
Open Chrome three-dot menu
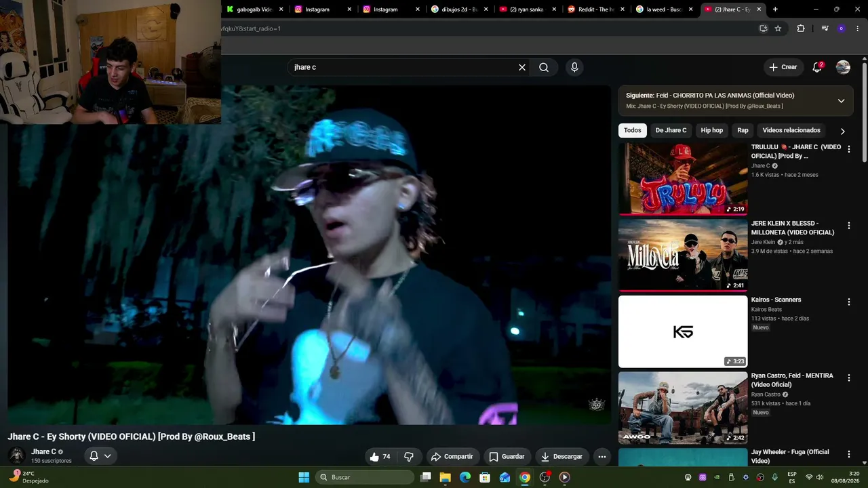pos(858,28)
